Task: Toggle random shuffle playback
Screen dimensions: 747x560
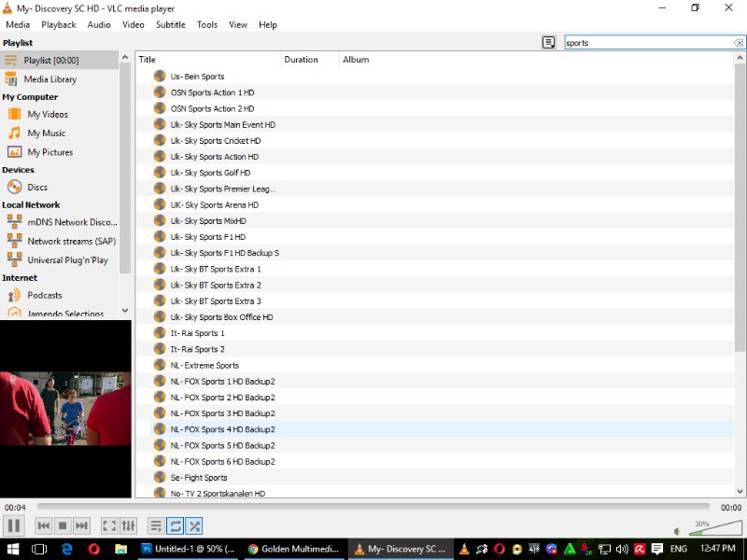Action: pos(194,525)
